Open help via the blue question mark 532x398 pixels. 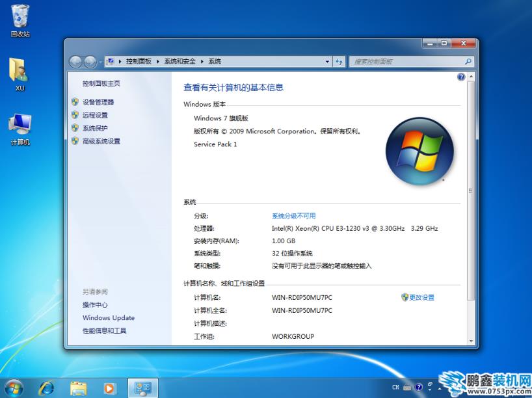[x=461, y=77]
